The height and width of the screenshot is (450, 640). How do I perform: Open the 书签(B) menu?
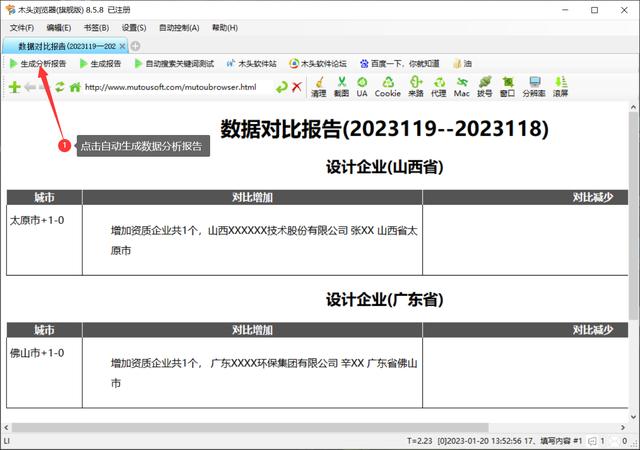point(96,28)
